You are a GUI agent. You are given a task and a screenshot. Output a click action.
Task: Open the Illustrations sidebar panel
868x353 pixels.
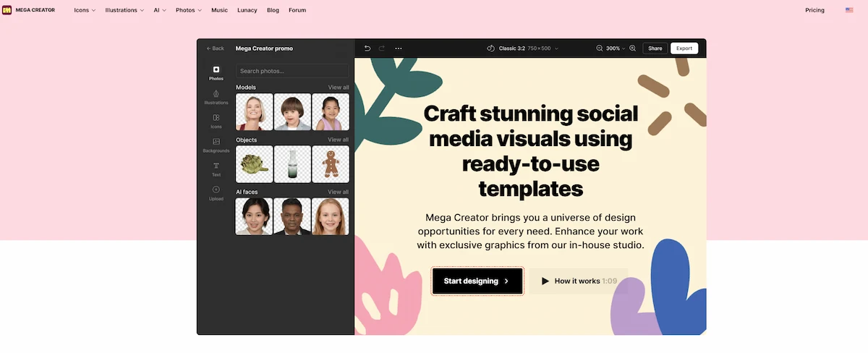click(x=216, y=97)
